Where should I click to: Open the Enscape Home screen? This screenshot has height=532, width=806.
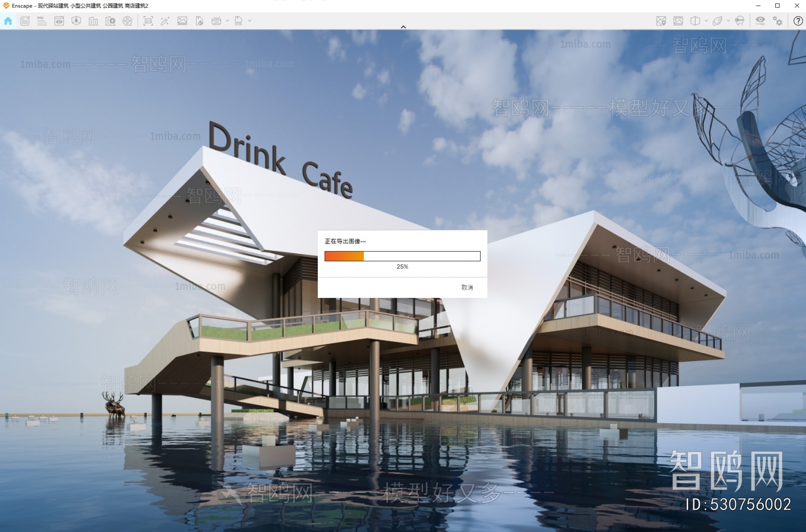tap(8, 21)
